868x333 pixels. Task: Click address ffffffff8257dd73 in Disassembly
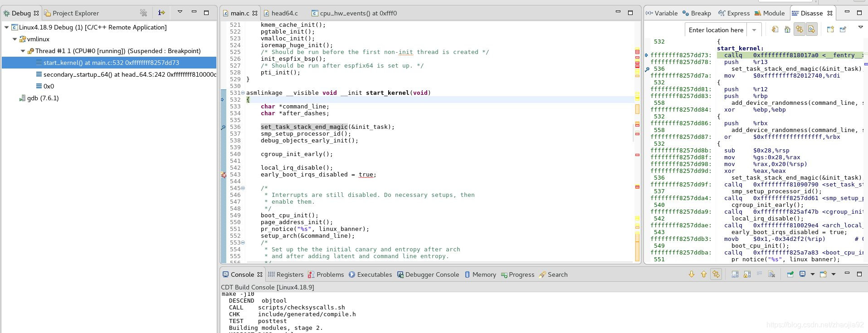click(681, 55)
